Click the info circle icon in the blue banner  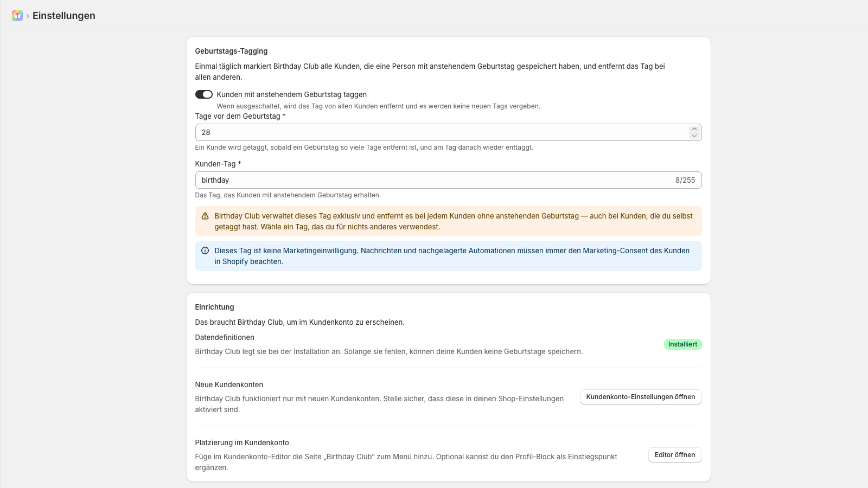coord(205,251)
